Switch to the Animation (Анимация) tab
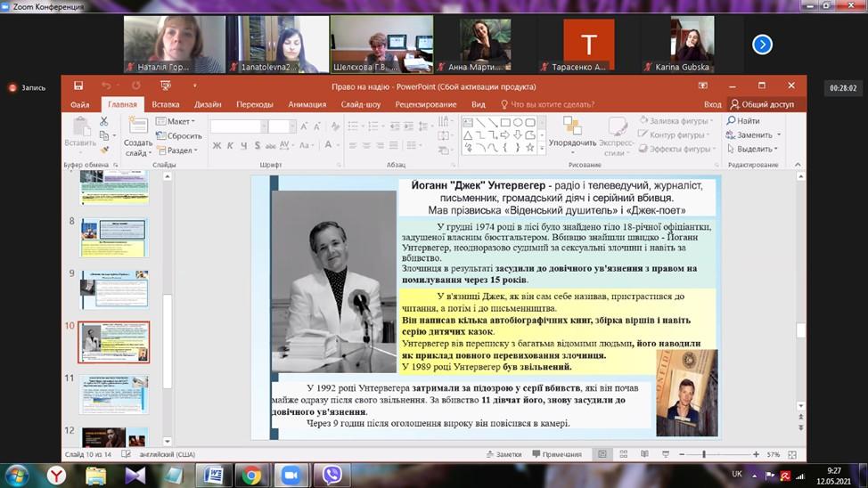The image size is (868, 488). [x=307, y=104]
